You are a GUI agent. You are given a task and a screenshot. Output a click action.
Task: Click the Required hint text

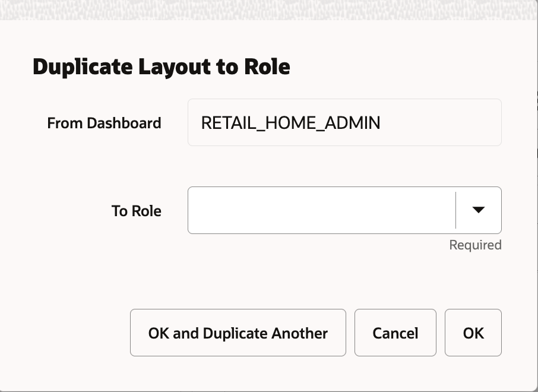tap(475, 245)
